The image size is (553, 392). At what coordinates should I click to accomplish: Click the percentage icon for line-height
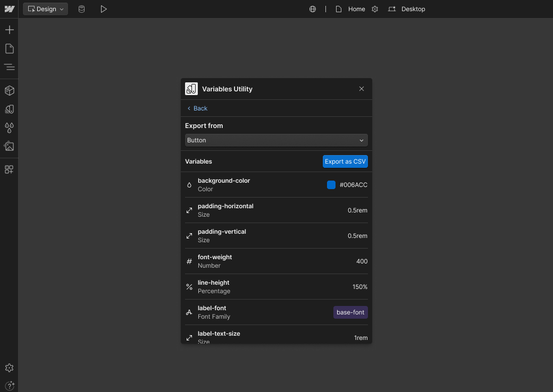click(189, 287)
